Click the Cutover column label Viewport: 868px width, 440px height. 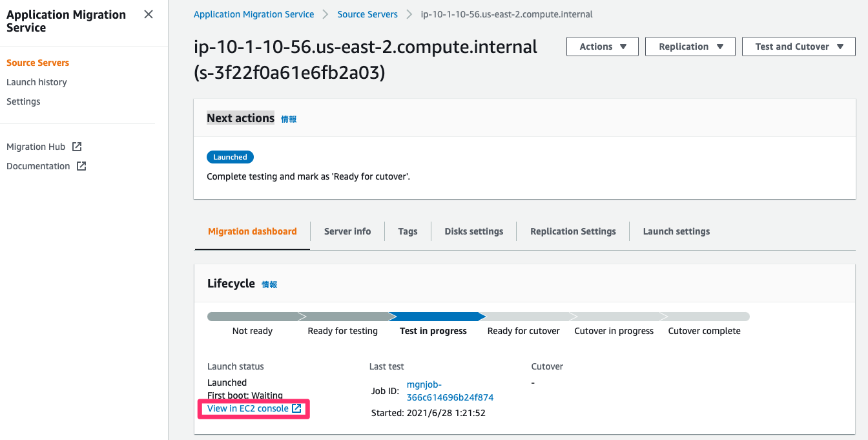tap(547, 366)
